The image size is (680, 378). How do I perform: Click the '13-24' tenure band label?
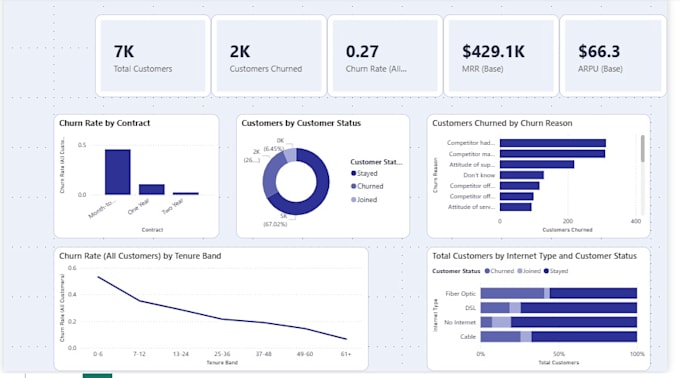coord(181,354)
